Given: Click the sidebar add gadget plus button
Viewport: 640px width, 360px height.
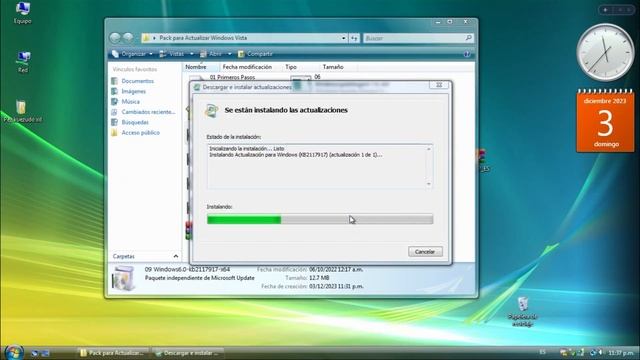Looking at the screenshot, I should point(605,9).
